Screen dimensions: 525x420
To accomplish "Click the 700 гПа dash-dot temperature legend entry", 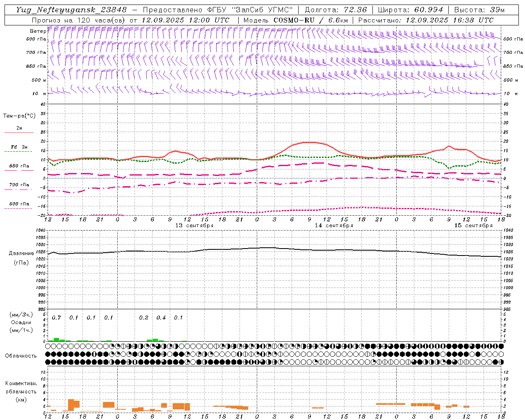I will tap(19, 187).
